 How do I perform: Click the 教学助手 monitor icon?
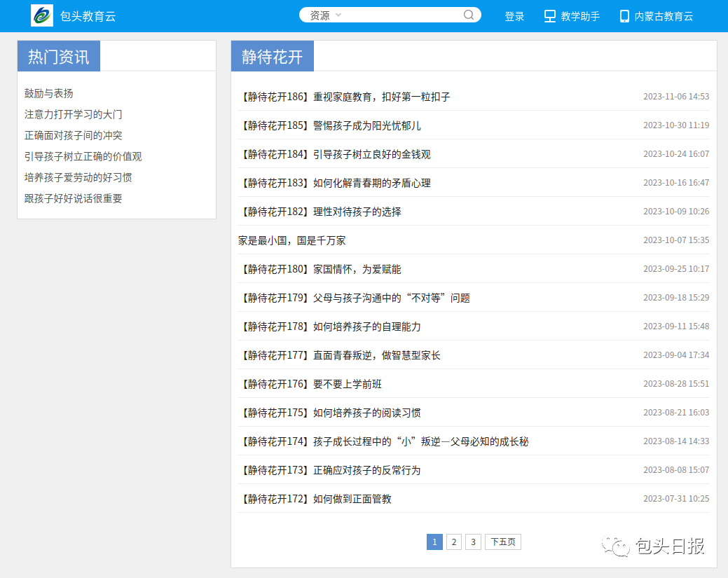coord(550,16)
